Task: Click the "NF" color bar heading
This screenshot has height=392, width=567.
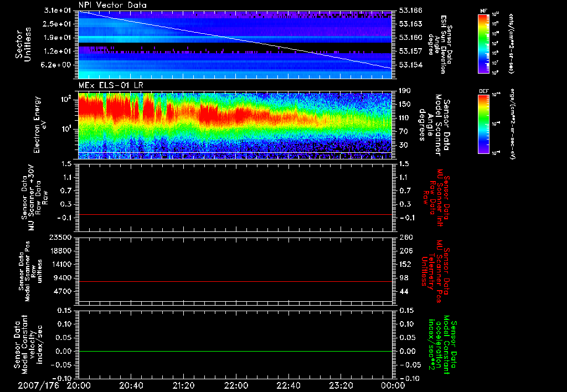Action: pos(484,11)
